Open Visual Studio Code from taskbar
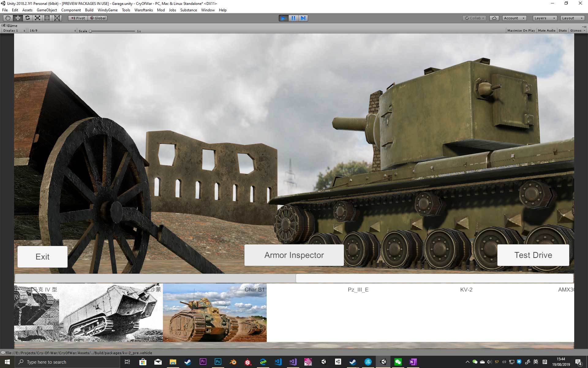This screenshot has width=588, height=368. (278, 362)
